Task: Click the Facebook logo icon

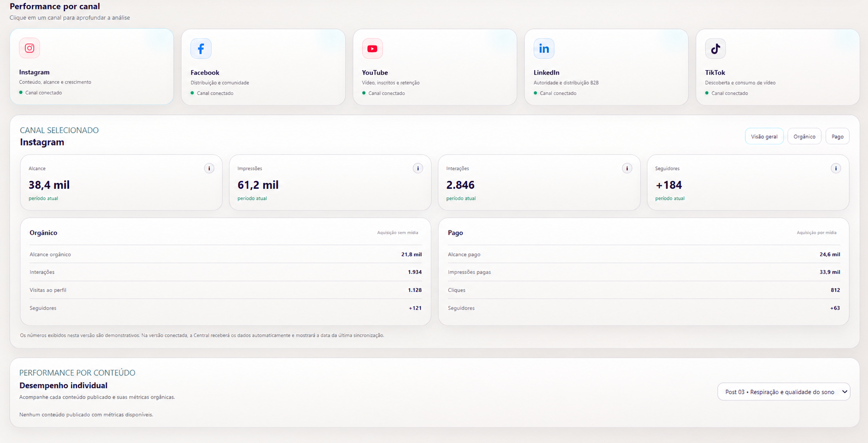Action: (x=201, y=48)
